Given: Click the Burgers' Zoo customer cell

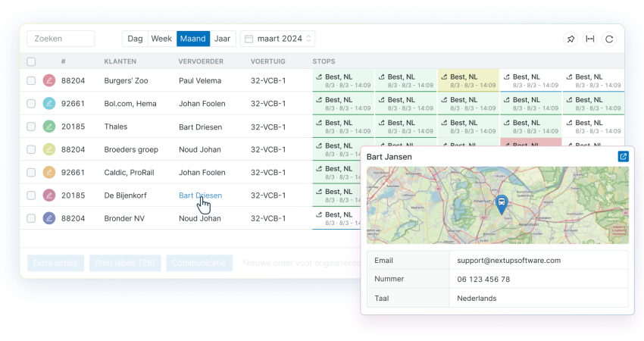Looking at the screenshot, I should point(126,80).
